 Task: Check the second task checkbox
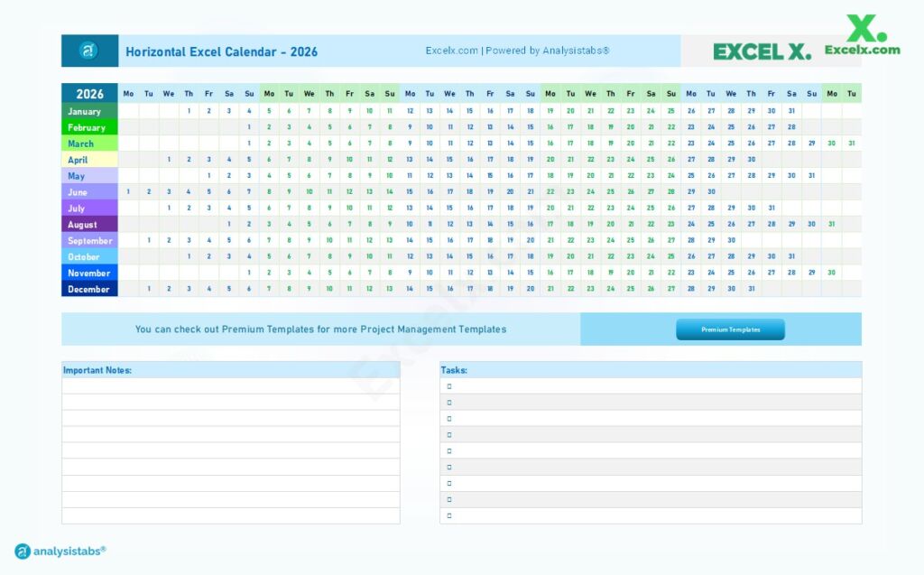click(448, 402)
